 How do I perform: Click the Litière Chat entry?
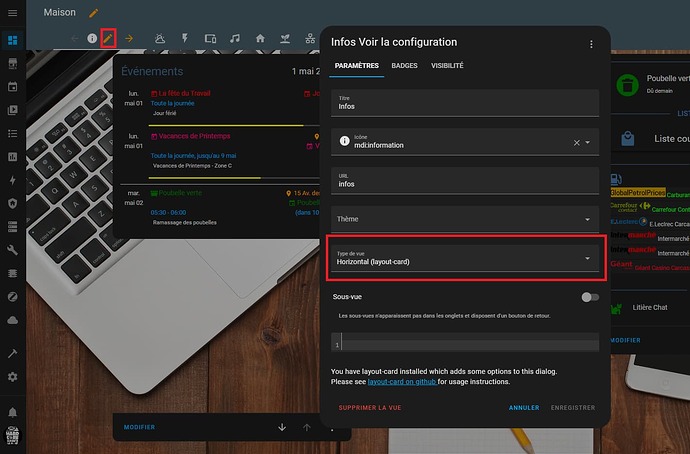[650, 308]
